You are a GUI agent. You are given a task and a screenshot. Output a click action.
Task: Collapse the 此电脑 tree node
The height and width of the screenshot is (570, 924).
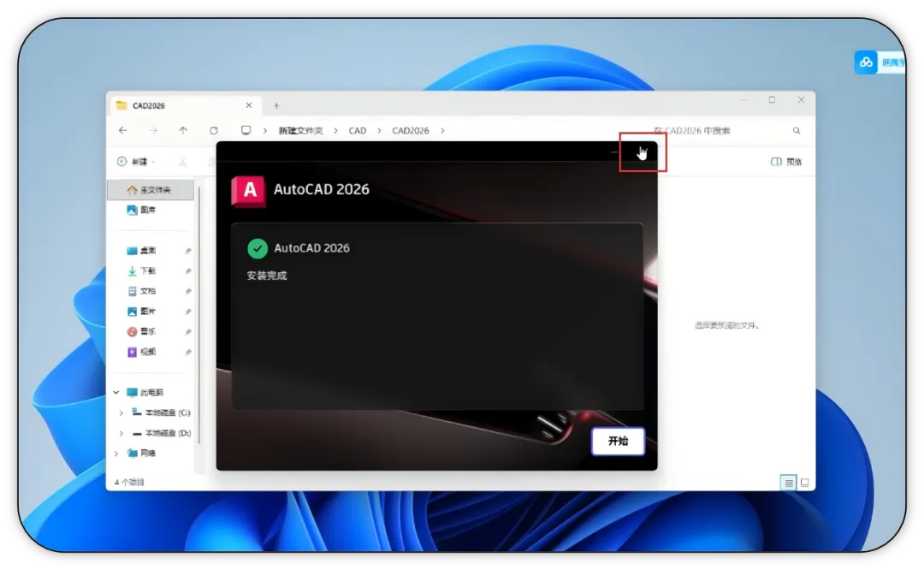[x=116, y=392]
